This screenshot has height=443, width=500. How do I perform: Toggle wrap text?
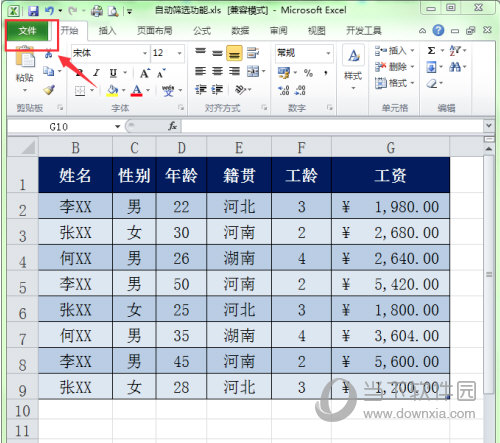click(x=253, y=53)
